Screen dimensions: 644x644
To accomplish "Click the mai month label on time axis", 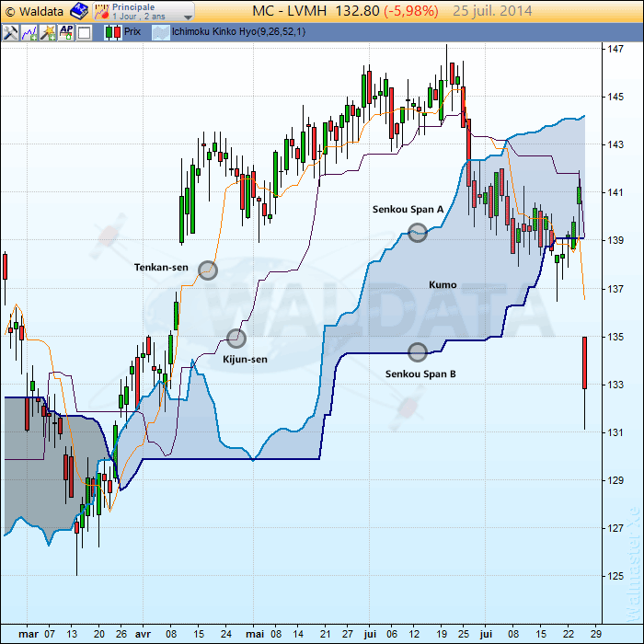I will pos(255,634).
